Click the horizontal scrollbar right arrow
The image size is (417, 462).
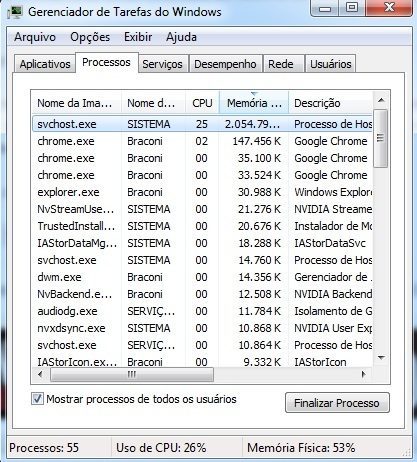[364, 375]
